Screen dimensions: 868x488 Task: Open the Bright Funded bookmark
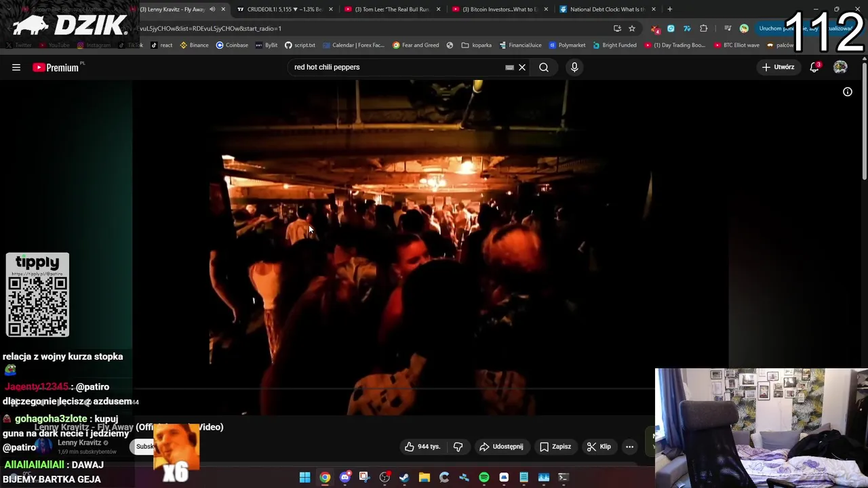coord(614,45)
